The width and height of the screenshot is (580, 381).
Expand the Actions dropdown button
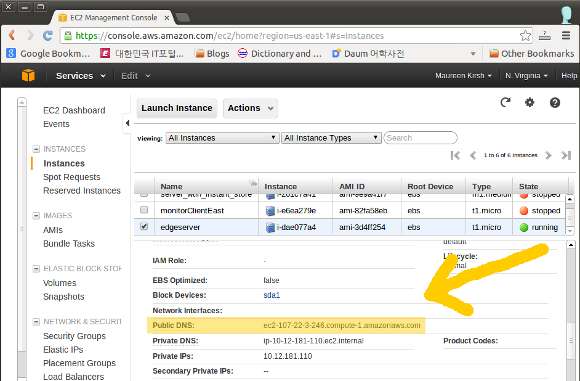click(250, 108)
